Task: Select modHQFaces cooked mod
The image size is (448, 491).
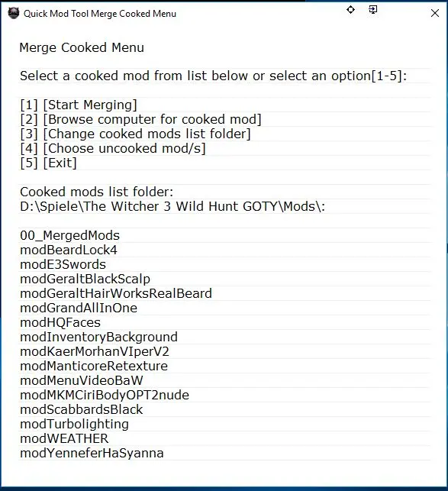Action: tap(60, 322)
